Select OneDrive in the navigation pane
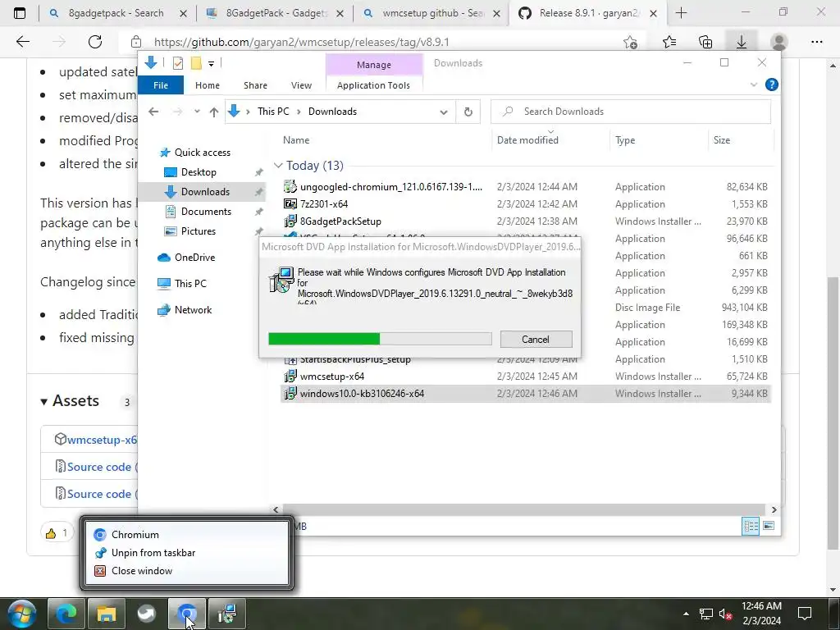 (194, 258)
